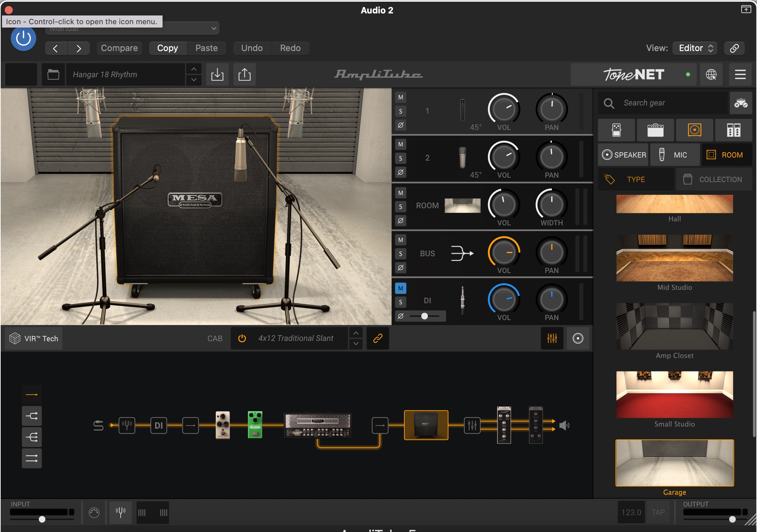
Task: Switch to the SPEAKER tab
Action: point(623,155)
